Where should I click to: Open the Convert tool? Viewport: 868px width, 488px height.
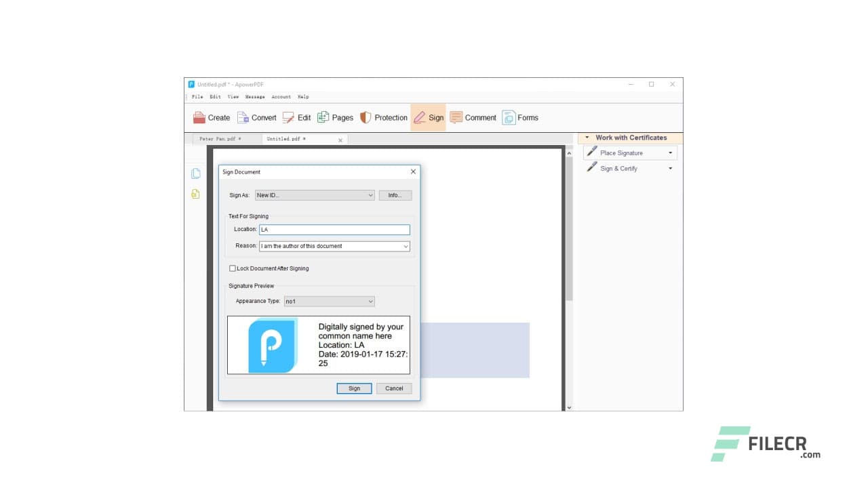244,117
